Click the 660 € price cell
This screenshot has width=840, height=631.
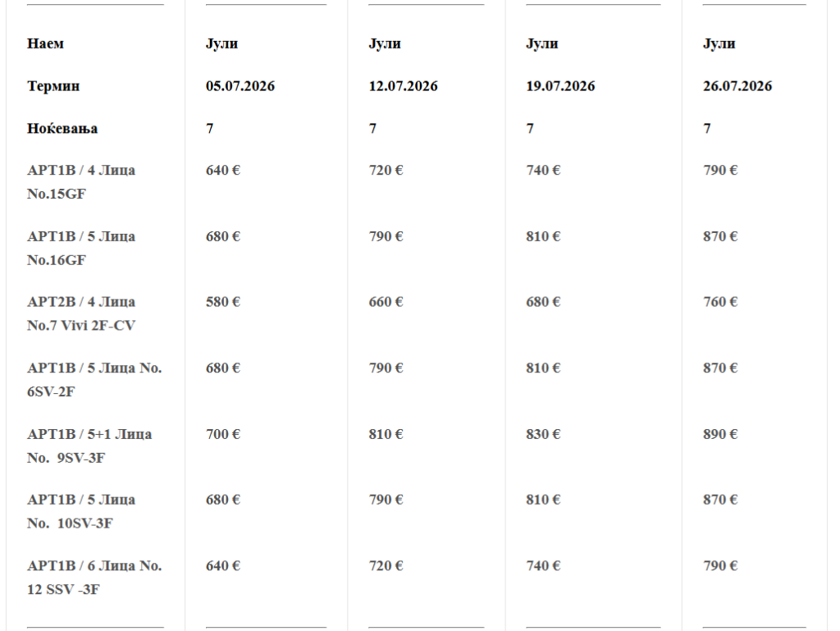click(x=386, y=302)
